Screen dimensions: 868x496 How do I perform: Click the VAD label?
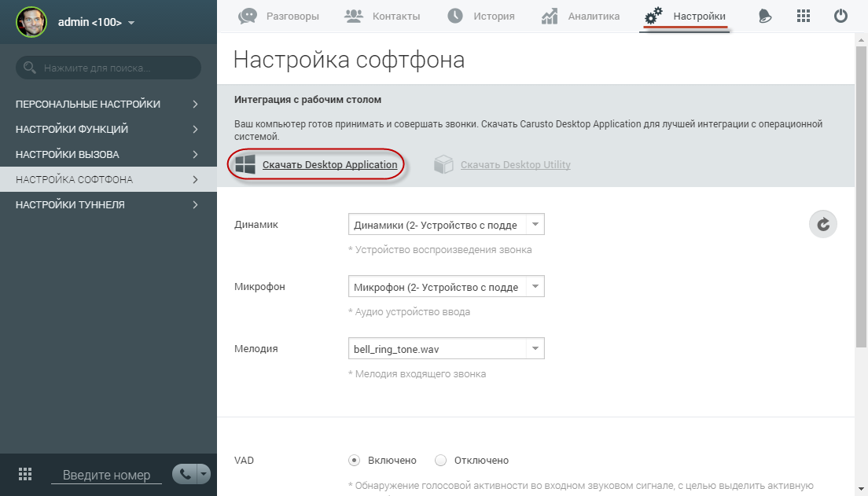244,461
